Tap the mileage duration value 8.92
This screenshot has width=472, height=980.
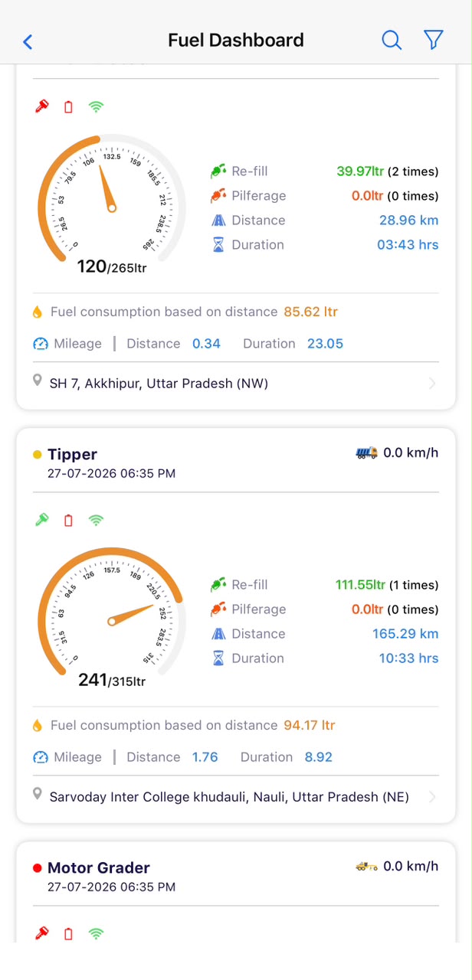(318, 757)
